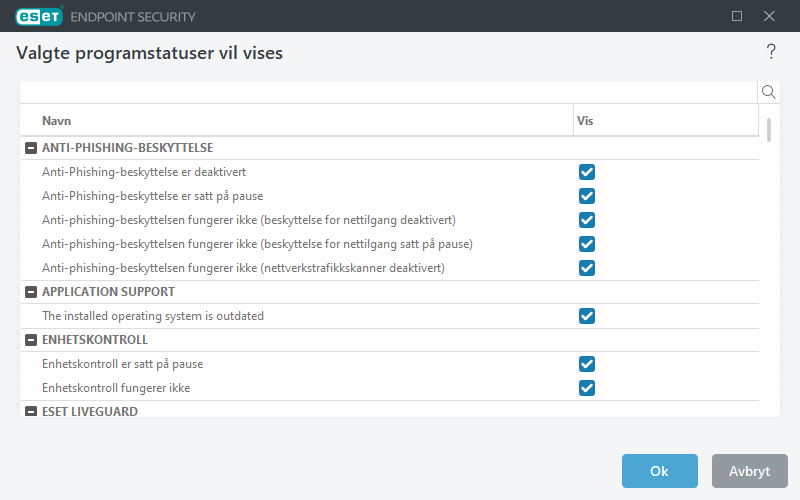Confirm with the Ok button
The width and height of the screenshot is (800, 500).
660,471
